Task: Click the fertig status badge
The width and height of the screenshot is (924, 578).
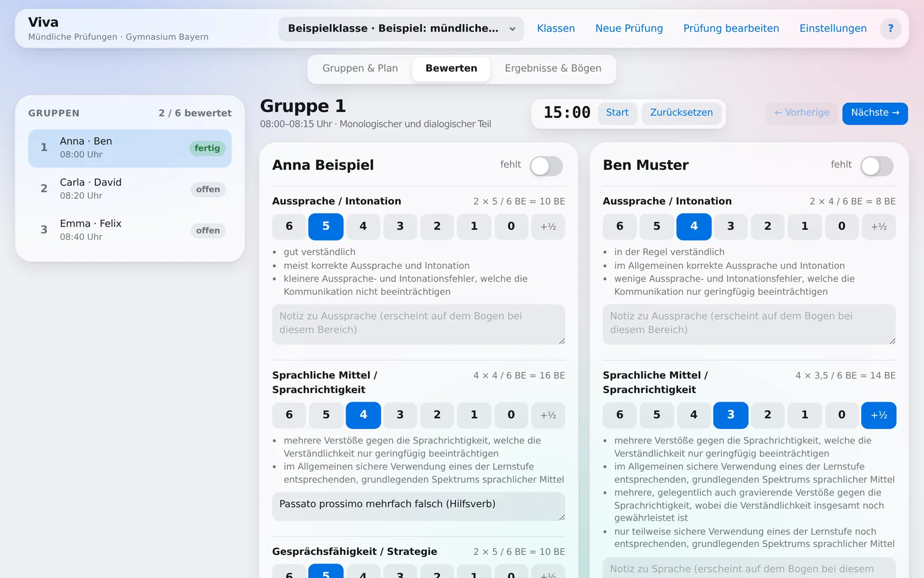Action: pos(207,149)
